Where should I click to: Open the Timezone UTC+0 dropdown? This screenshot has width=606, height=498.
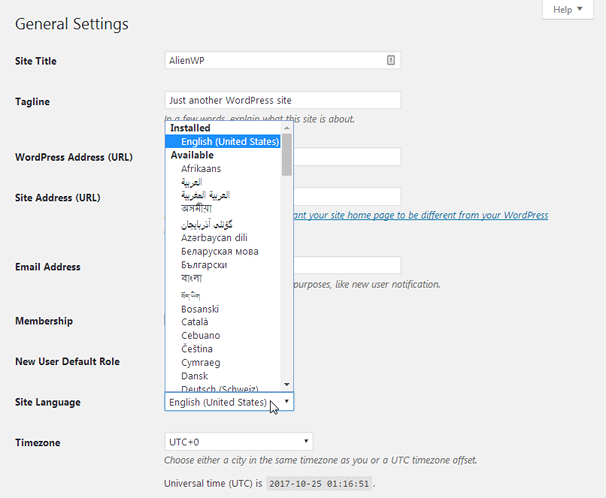click(239, 442)
